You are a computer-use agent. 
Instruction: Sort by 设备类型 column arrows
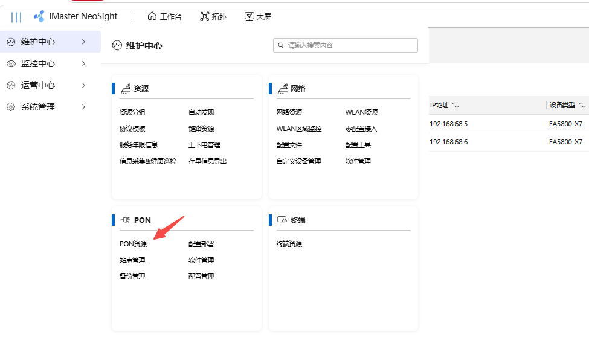pyautogui.click(x=582, y=105)
